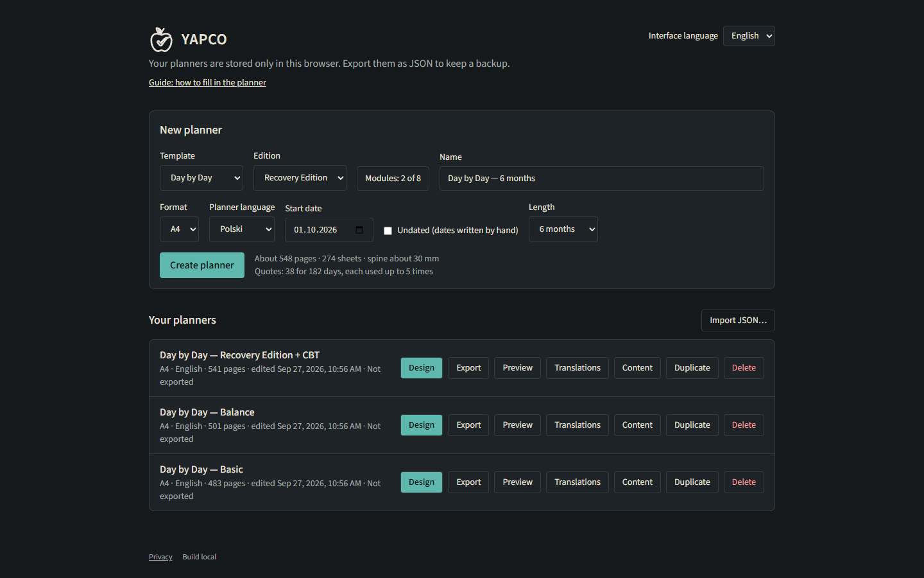
Task: Click the Create planner button
Action: click(202, 265)
